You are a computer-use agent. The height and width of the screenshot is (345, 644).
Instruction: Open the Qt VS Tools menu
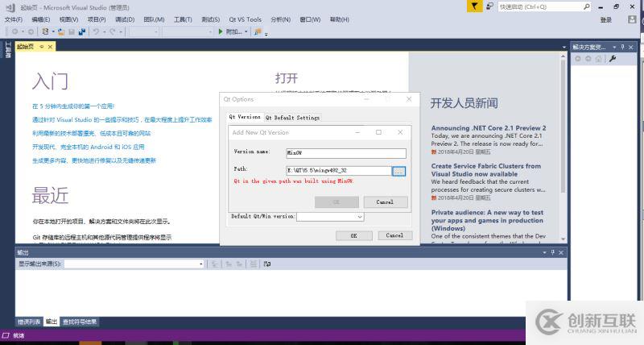tap(246, 19)
